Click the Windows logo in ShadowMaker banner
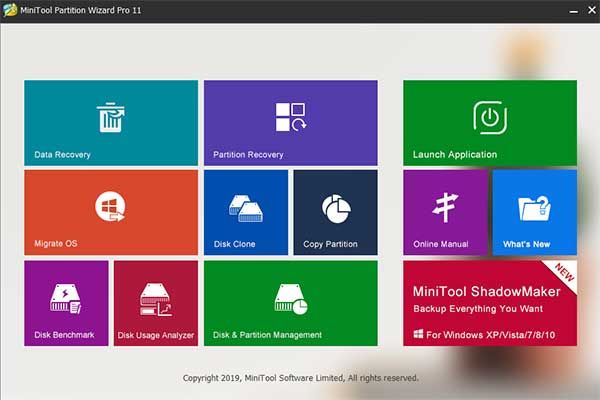 coord(418,334)
